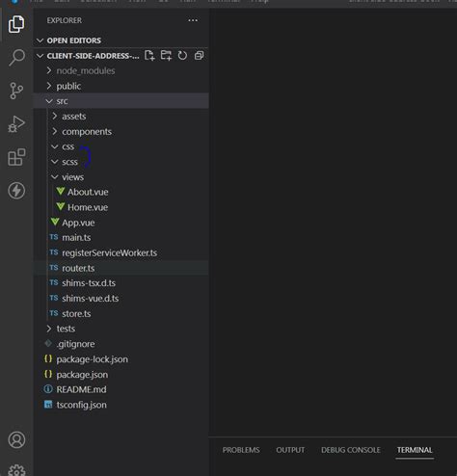Create a new folder with New Folder icon
The width and height of the screenshot is (457, 476).
click(166, 56)
